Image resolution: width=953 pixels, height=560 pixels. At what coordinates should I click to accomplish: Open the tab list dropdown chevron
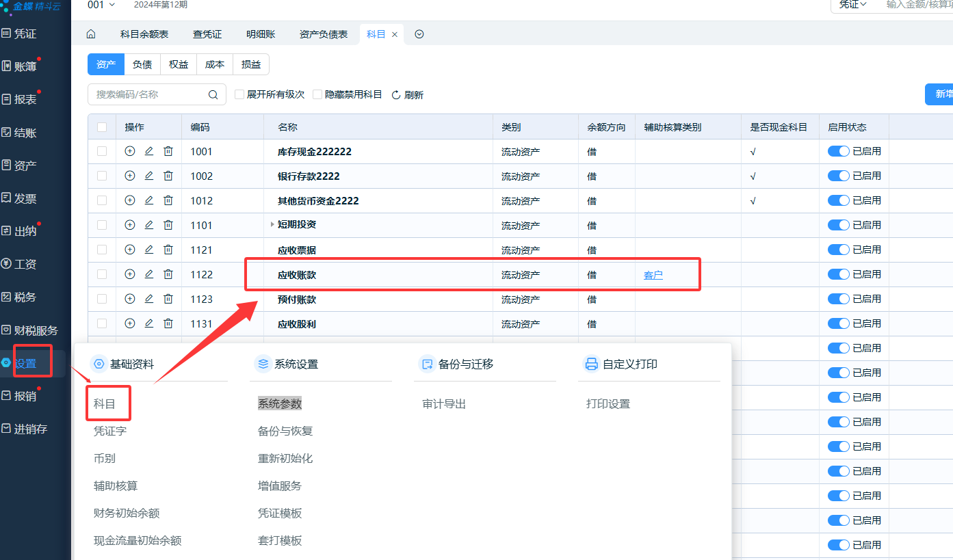[419, 34]
